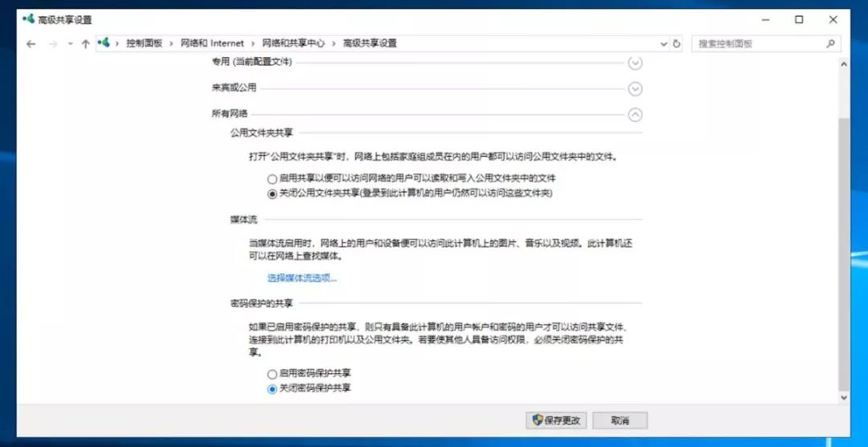The width and height of the screenshot is (868, 447).
Task: Click the scrollbar down arrow
Action: point(844,398)
